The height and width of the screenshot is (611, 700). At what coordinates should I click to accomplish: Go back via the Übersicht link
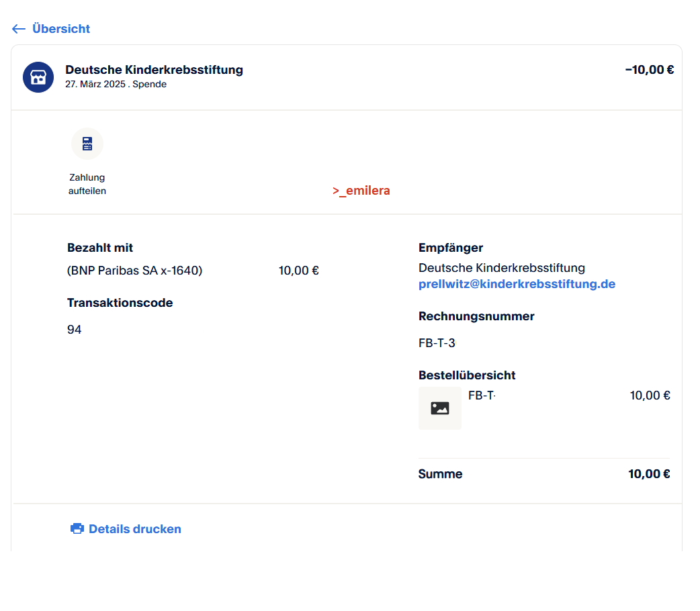click(x=60, y=29)
